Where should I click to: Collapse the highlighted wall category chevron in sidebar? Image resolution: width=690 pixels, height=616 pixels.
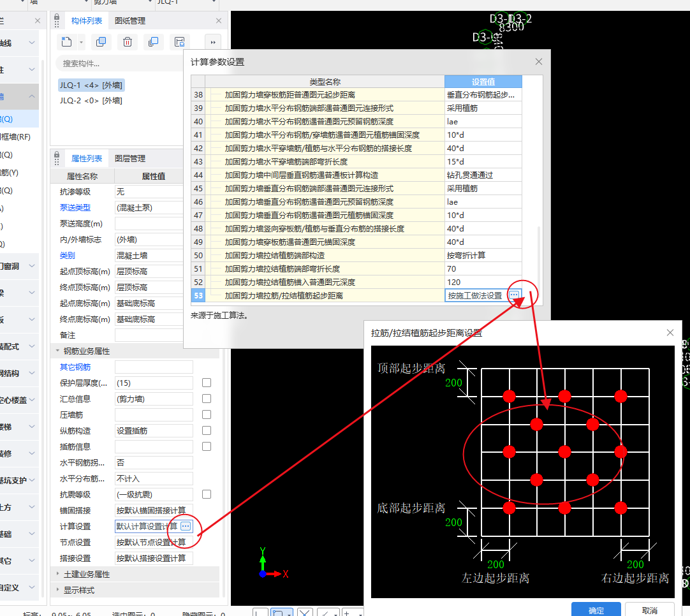click(32, 96)
